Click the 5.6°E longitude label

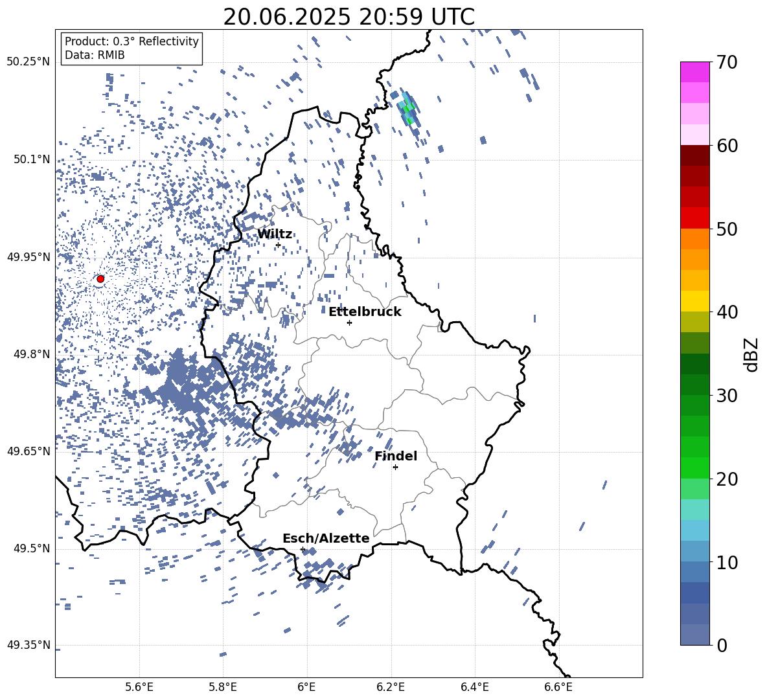[139, 688]
